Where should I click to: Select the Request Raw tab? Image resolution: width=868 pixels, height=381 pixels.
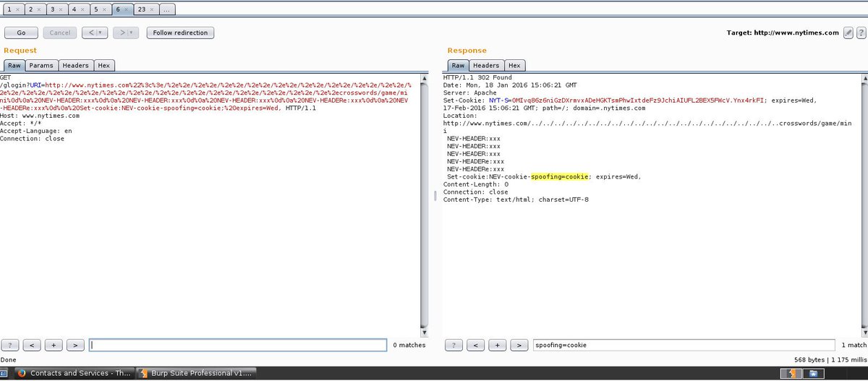click(14, 65)
